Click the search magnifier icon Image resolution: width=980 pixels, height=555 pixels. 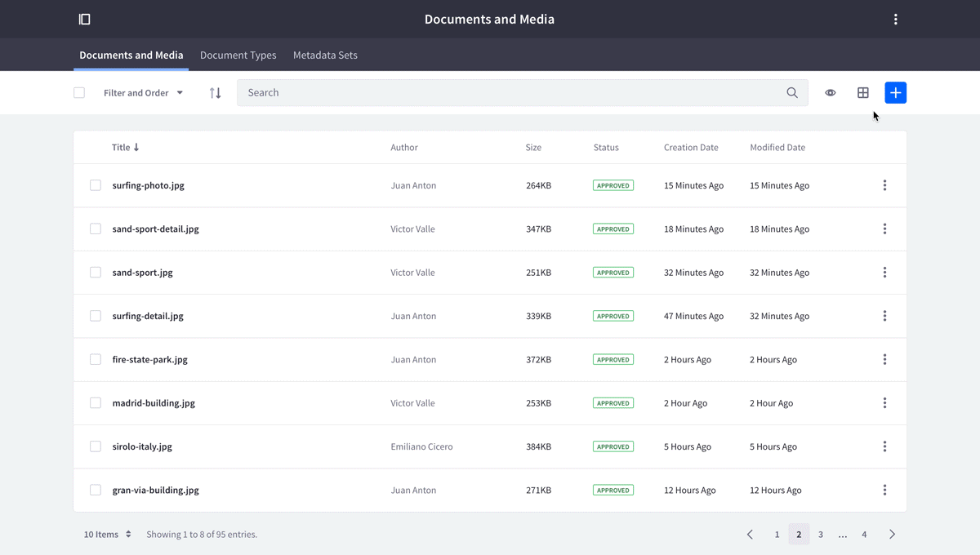coord(791,92)
